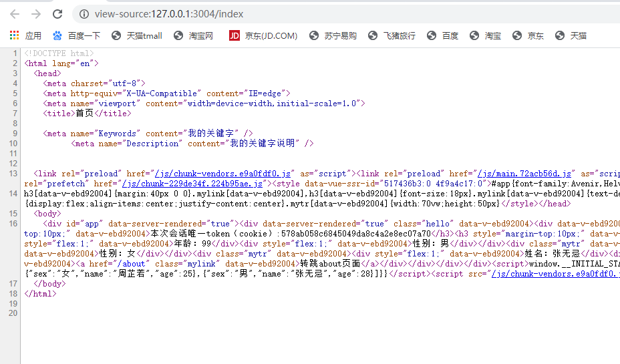The image size is (620, 364).
Task: Click globe icon beside 天猫tmall
Action: point(116,35)
